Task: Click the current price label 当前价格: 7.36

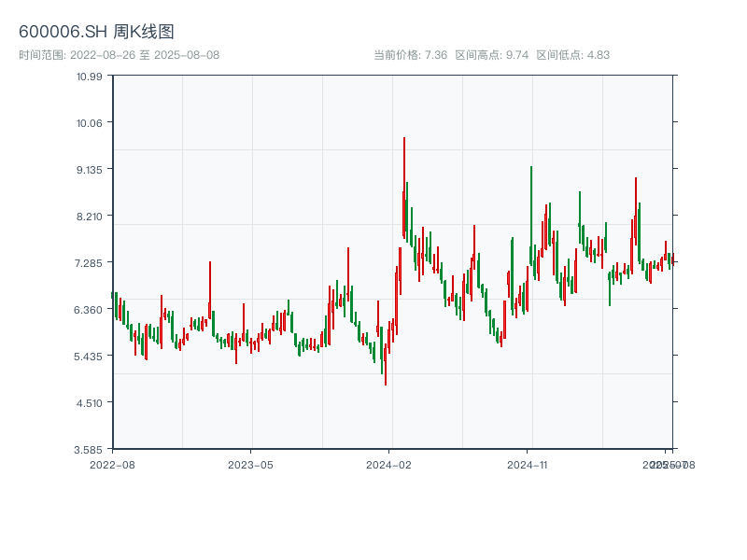Action: (410, 55)
